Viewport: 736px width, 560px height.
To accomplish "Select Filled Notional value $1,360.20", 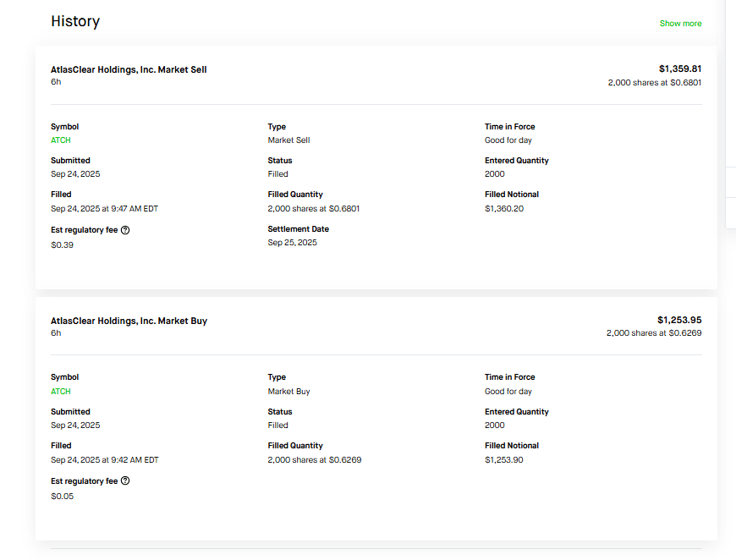I will 504,208.
